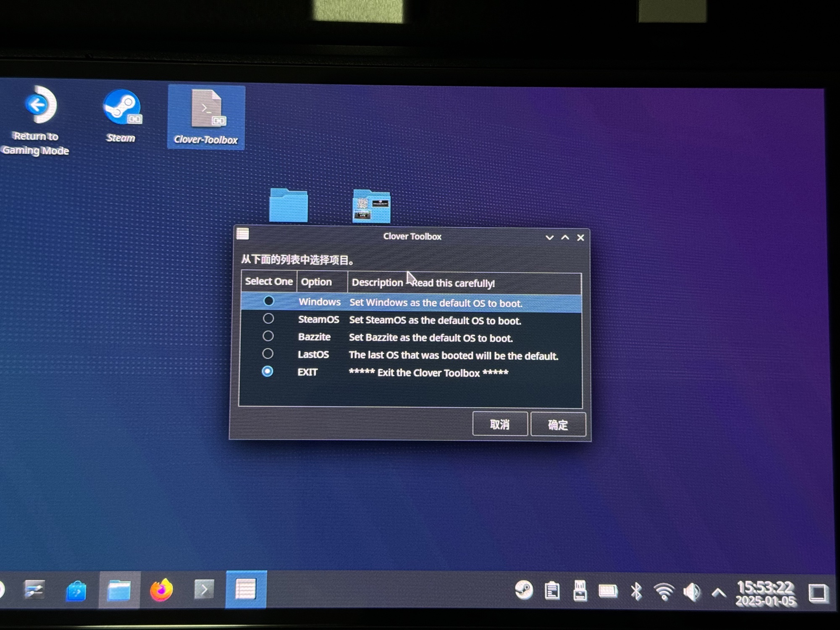
Task: Click 'Exit the Clover Toolbox' description text
Action: 428,373
